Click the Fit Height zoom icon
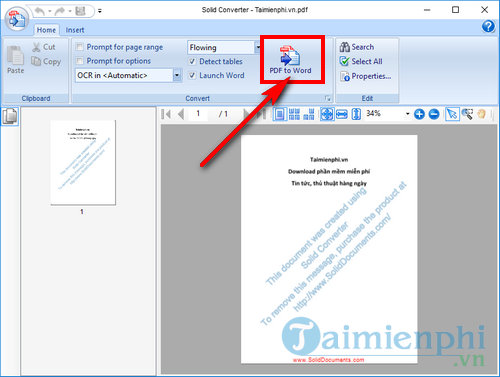Viewport: 500px width, 377px height. [356, 114]
